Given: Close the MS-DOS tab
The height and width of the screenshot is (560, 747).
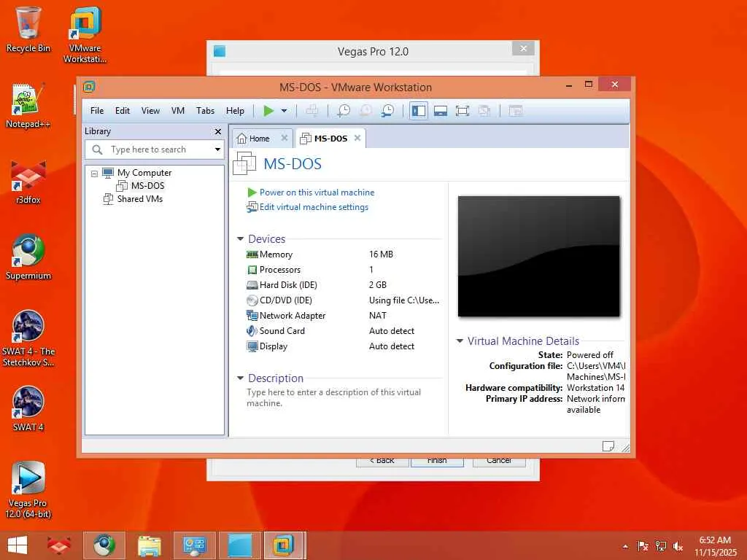Looking at the screenshot, I should click(x=357, y=138).
